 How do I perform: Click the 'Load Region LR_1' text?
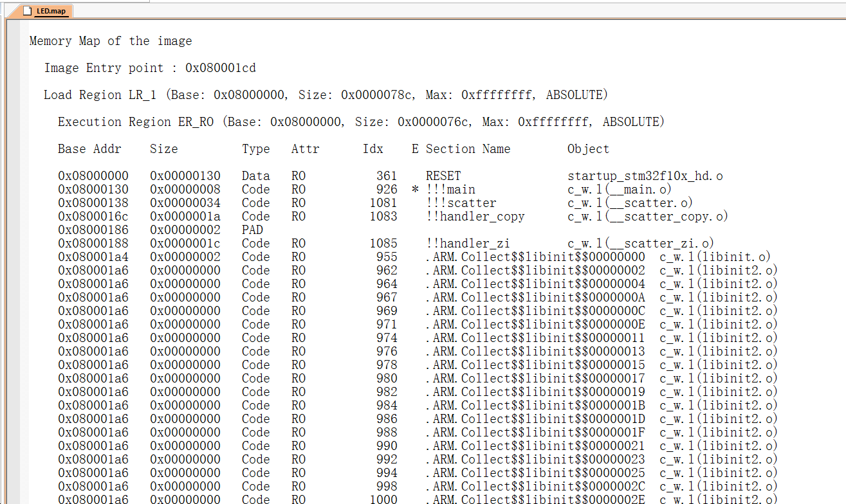100,95
